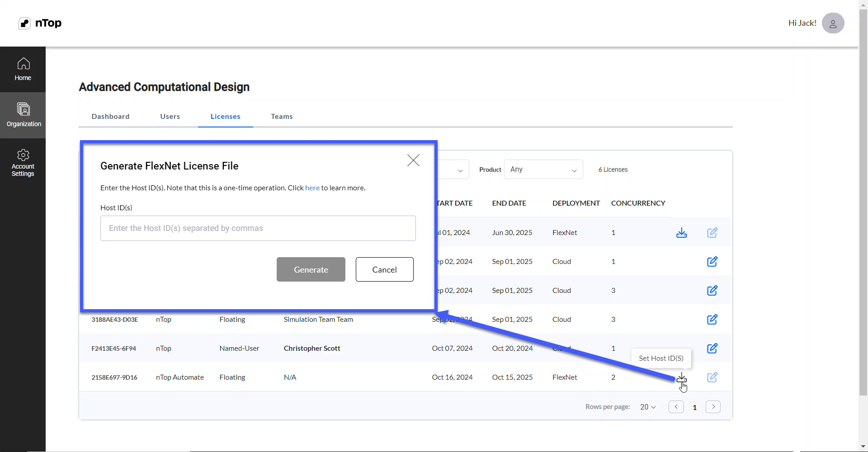Click the Named-User type cell
Image resolution: width=868 pixels, height=452 pixels.
[239, 348]
